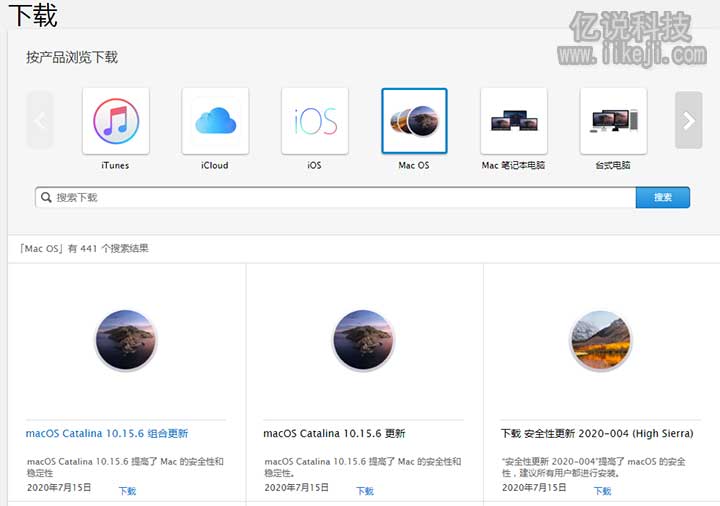720x506 pixels.
Task: Click 下载 link under Catalina 10.15.6 更新
Action: pos(365,491)
